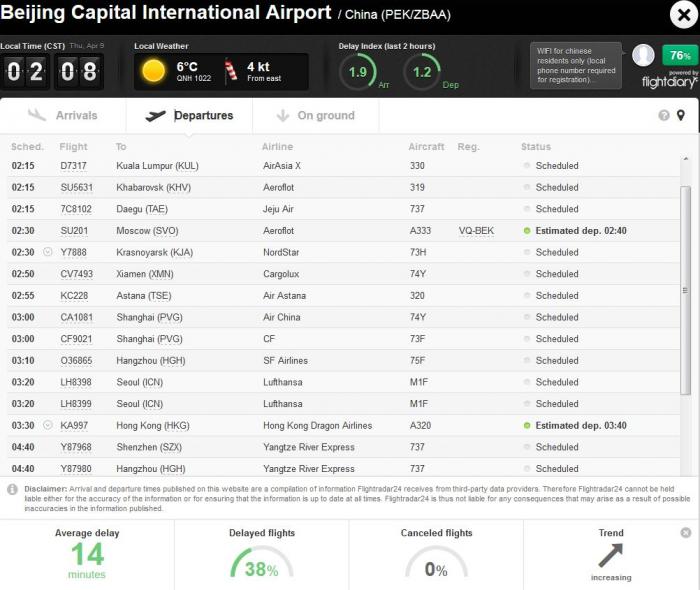Open flight Y7888 link
The width and height of the screenshot is (700, 590).
(x=73, y=252)
